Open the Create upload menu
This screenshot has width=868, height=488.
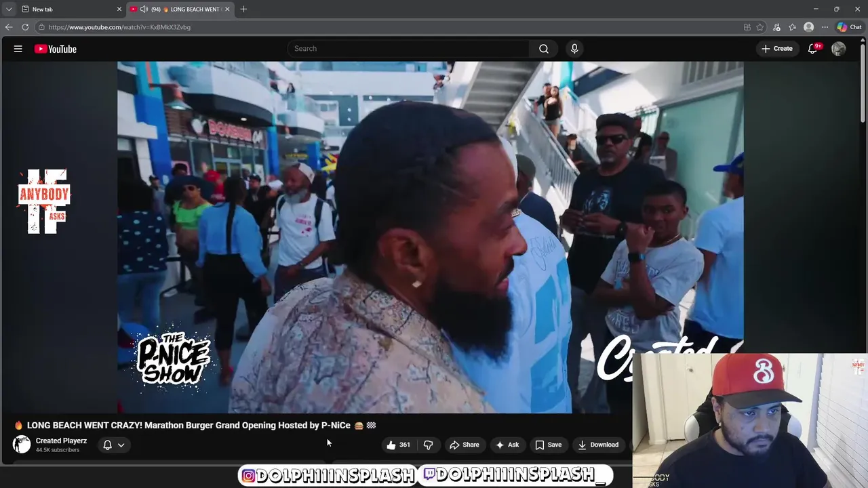pyautogui.click(x=777, y=49)
